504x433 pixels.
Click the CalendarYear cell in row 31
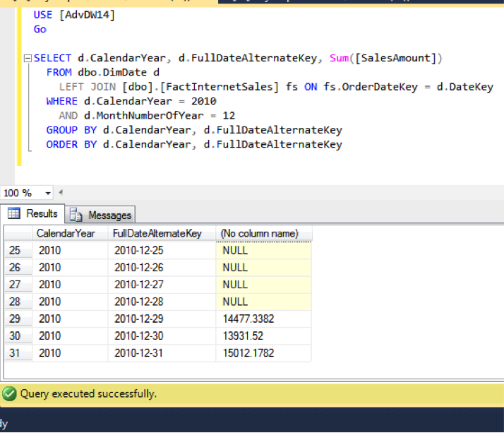click(70, 353)
